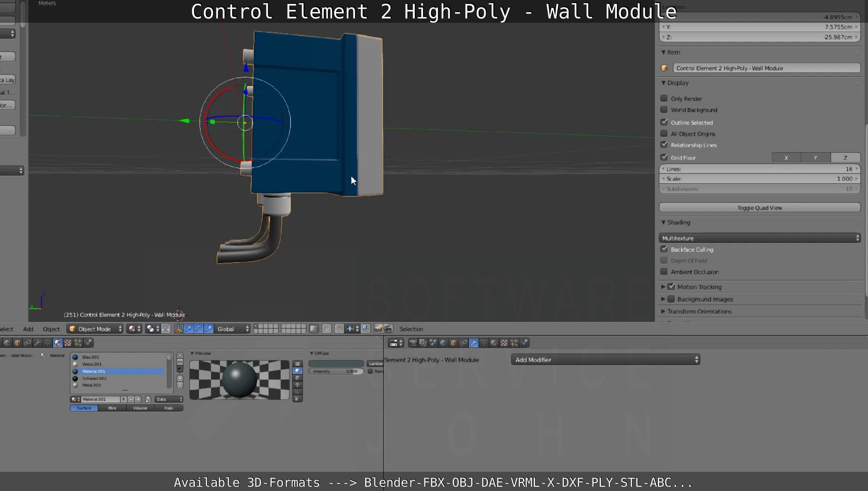
Task: Open Modifiers wrench tab in left properties editor
Action: click(37, 343)
